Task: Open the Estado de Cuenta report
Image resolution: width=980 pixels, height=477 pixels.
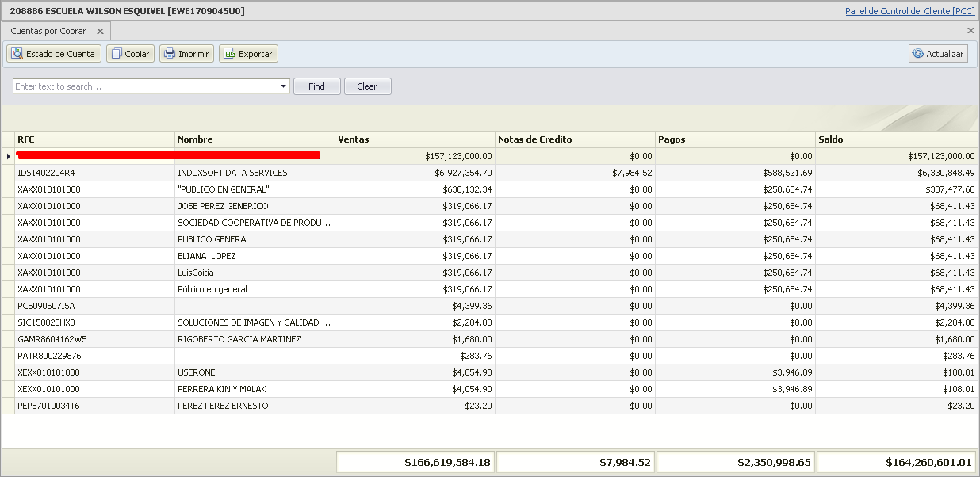Action: click(x=53, y=54)
